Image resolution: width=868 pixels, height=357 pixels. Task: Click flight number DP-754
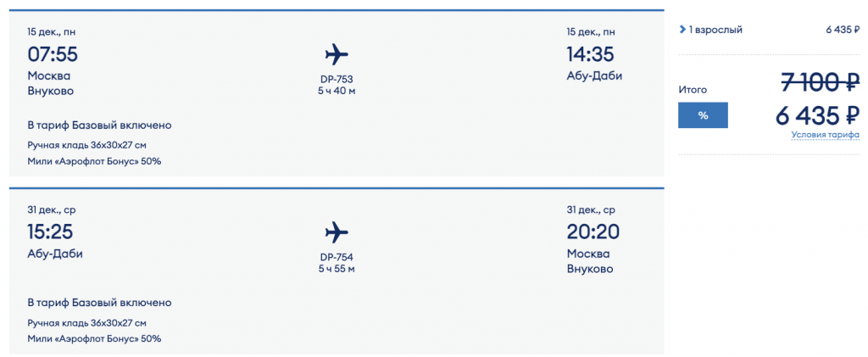coord(337,257)
